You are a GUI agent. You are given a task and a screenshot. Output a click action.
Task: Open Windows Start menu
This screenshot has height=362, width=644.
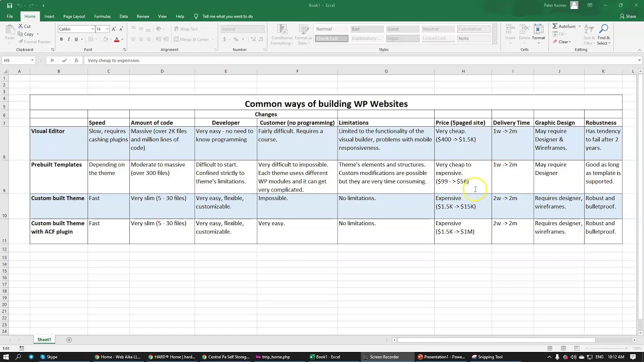6,357
